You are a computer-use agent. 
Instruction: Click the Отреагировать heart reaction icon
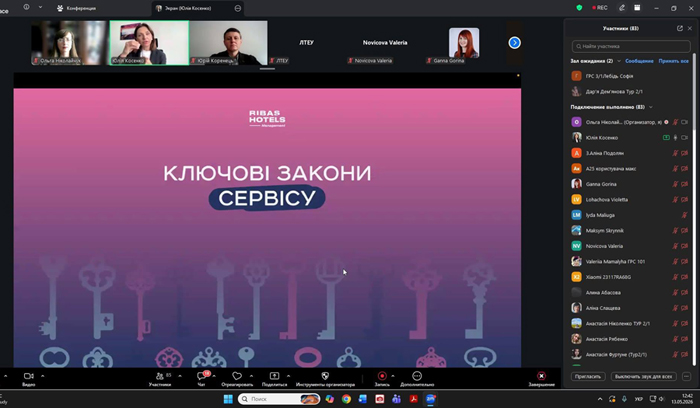coord(237,376)
